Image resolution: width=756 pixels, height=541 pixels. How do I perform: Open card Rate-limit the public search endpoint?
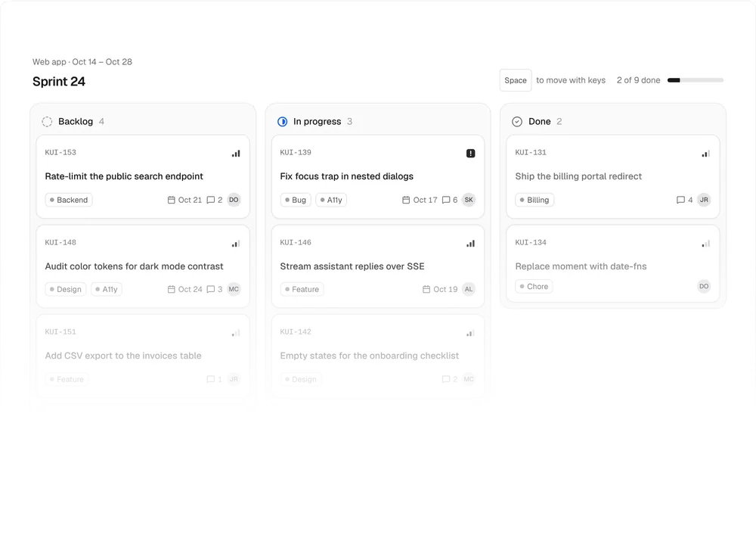coord(143,176)
